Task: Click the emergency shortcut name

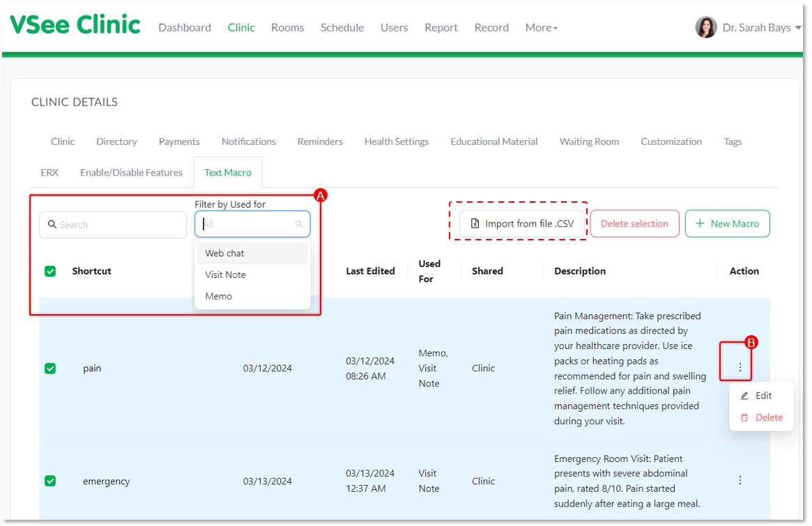Action: (106, 481)
